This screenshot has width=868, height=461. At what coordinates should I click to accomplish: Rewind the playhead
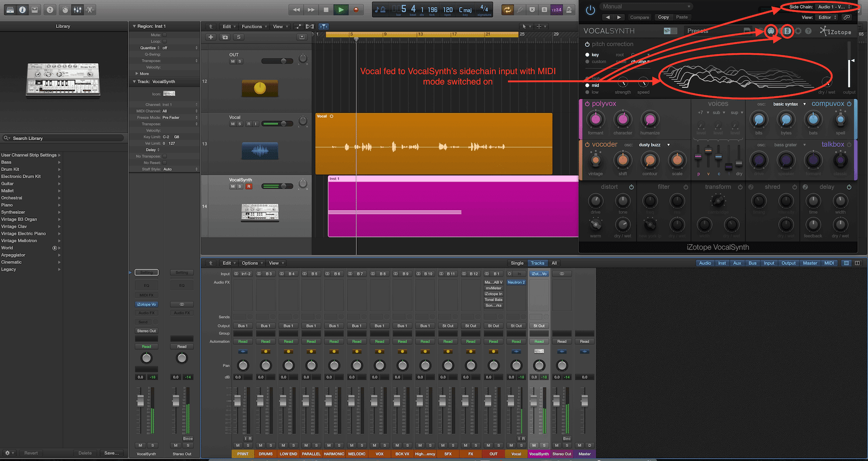[x=296, y=9]
